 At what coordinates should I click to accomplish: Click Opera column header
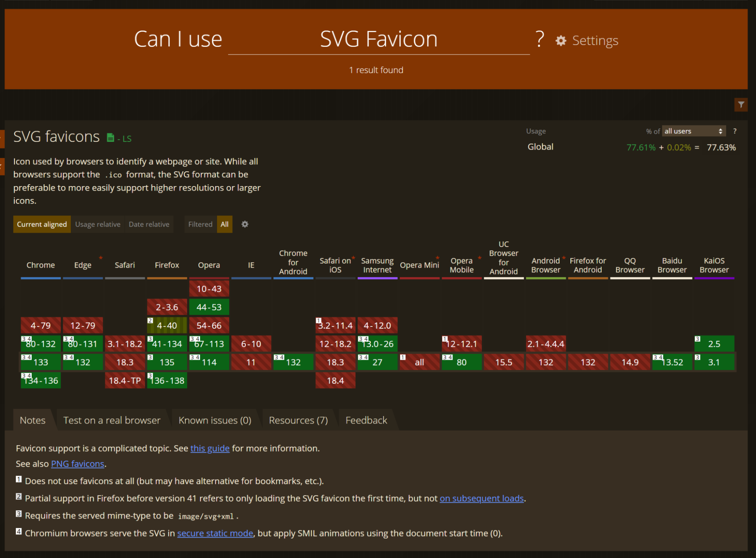coord(209,265)
